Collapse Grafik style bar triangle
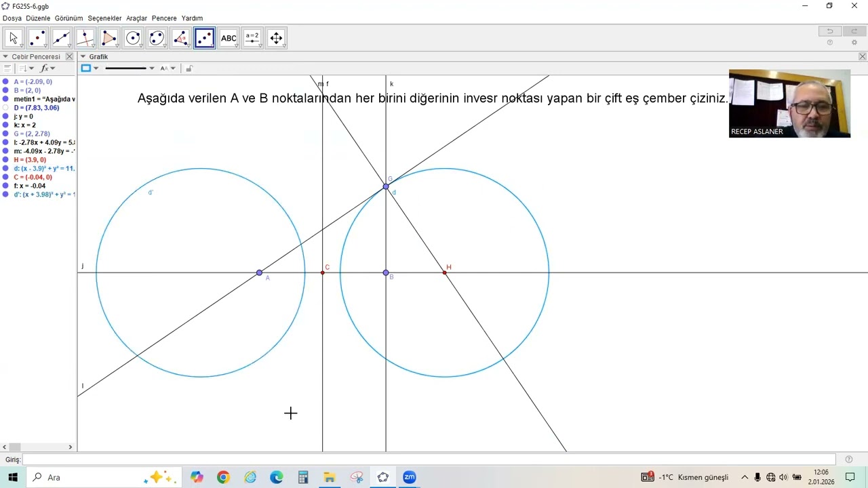 (83, 57)
